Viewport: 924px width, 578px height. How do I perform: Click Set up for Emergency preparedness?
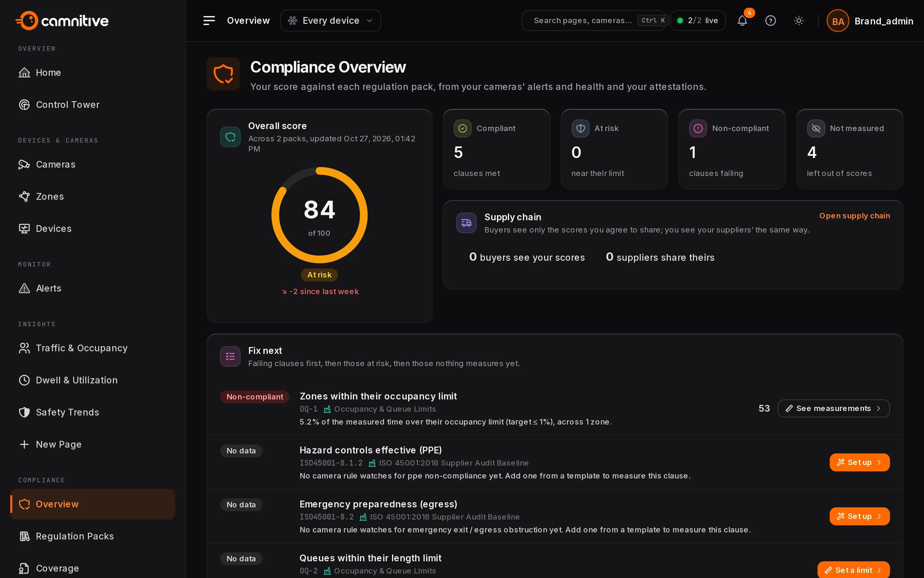tap(860, 516)
